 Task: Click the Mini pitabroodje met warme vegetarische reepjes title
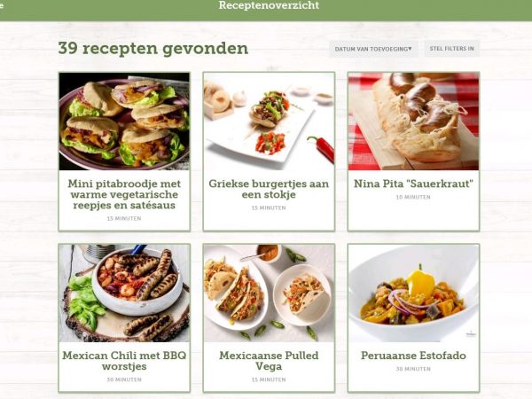click(x=124, y=194)
